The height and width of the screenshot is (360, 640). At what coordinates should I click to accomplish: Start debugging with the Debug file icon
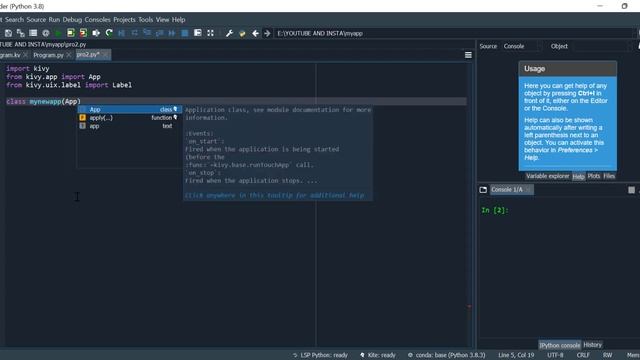click(x=122, y=33)
